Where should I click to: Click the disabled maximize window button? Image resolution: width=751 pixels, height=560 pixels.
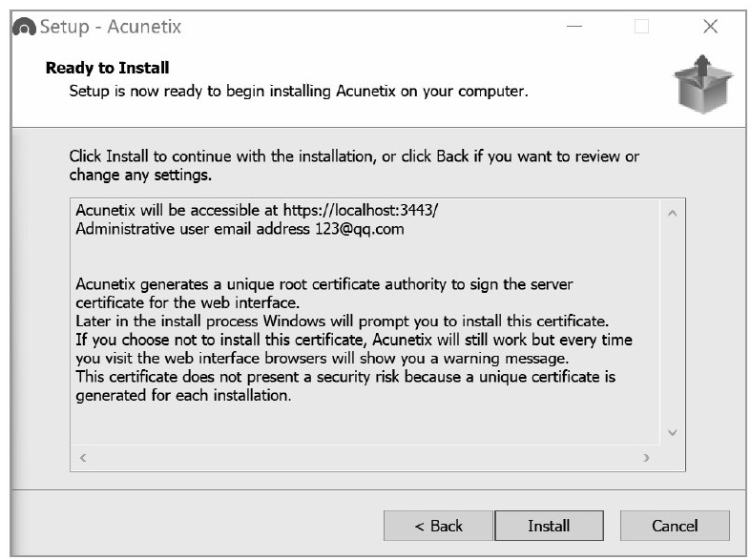click(x=641, y=27)
